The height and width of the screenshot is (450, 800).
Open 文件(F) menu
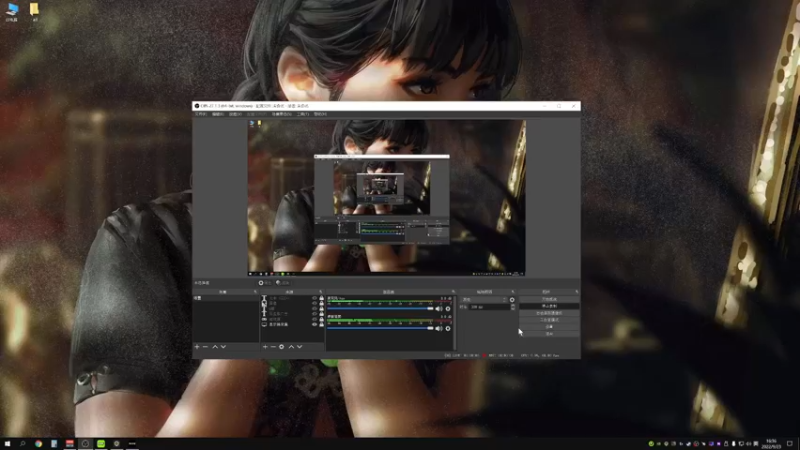pyautogui.click(x=201, y=114)
